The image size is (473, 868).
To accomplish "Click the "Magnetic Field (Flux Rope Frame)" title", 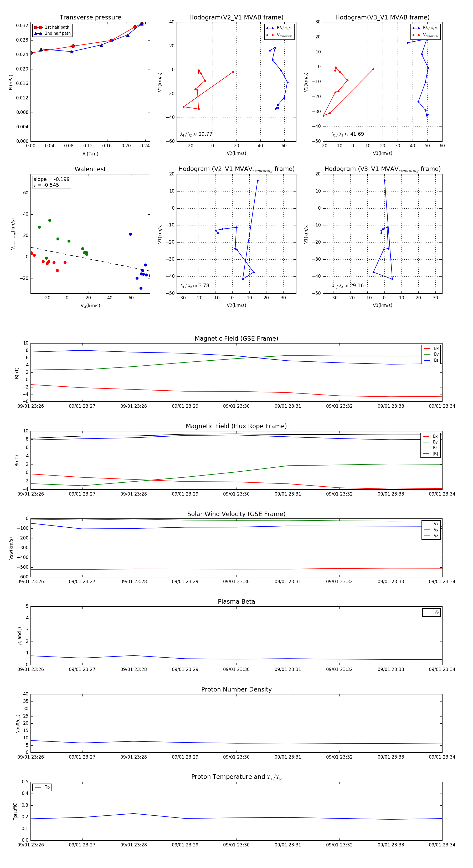I will [236, 426].
